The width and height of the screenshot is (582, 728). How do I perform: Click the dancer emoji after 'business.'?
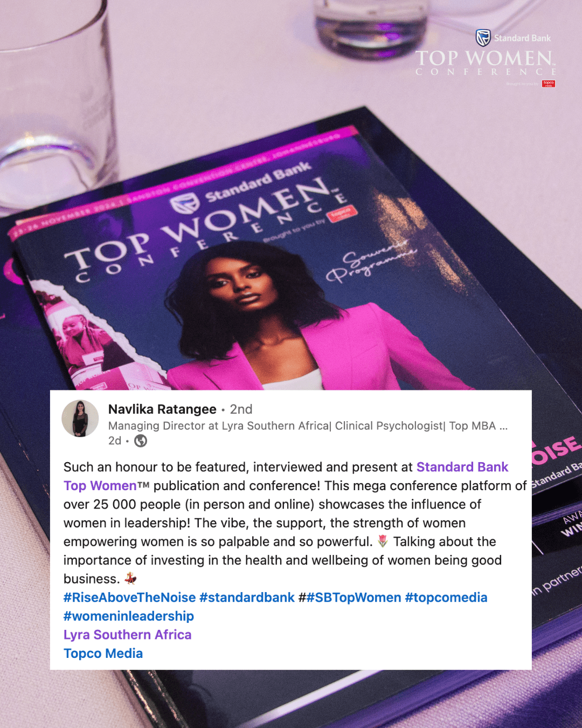(130, 579)
